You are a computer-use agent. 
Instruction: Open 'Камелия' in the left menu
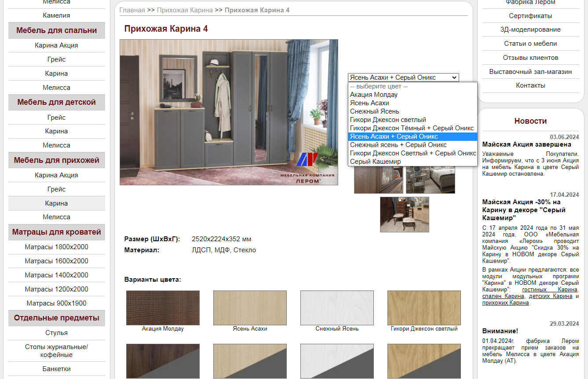[56, 15]
